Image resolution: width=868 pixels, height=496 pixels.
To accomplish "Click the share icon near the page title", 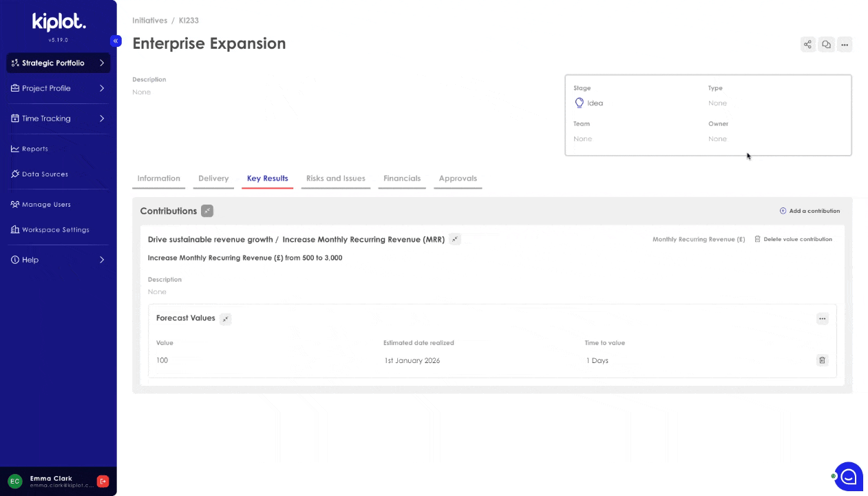I will pyautogui.click(x=807, y=44).
